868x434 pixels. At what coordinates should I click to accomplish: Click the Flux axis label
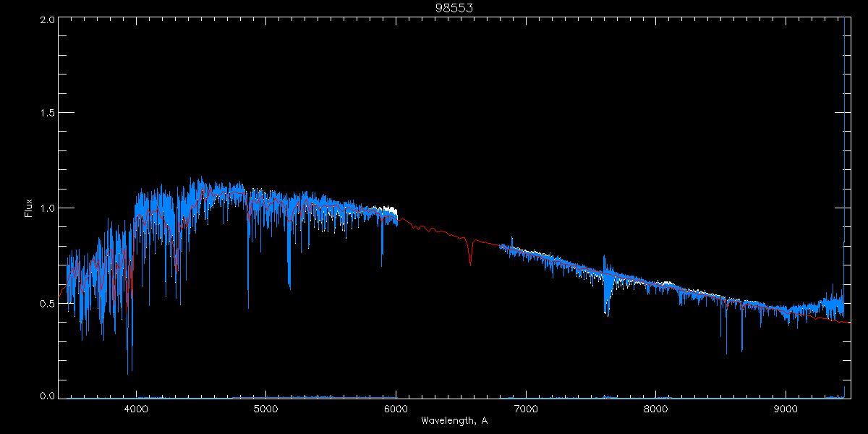(x=29, y=208)
